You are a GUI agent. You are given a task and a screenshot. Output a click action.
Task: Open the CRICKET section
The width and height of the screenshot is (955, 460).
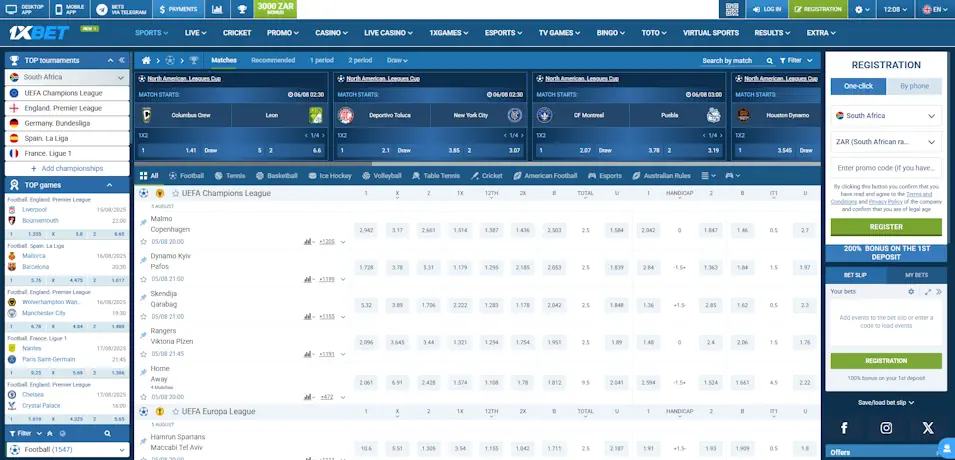[x=237, y=33]
